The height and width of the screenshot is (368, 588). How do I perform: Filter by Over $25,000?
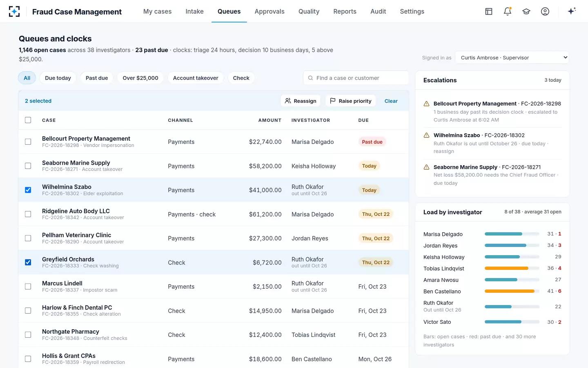[140, 78]
